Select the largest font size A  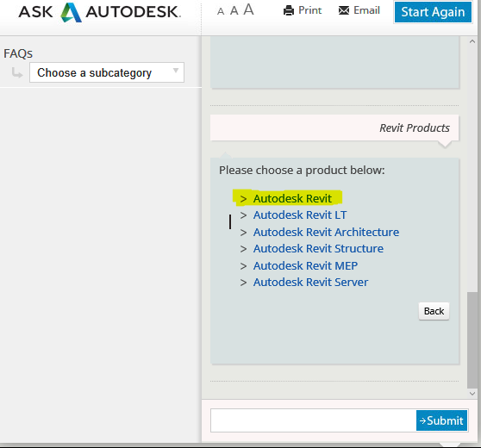(x=248, y=9)
